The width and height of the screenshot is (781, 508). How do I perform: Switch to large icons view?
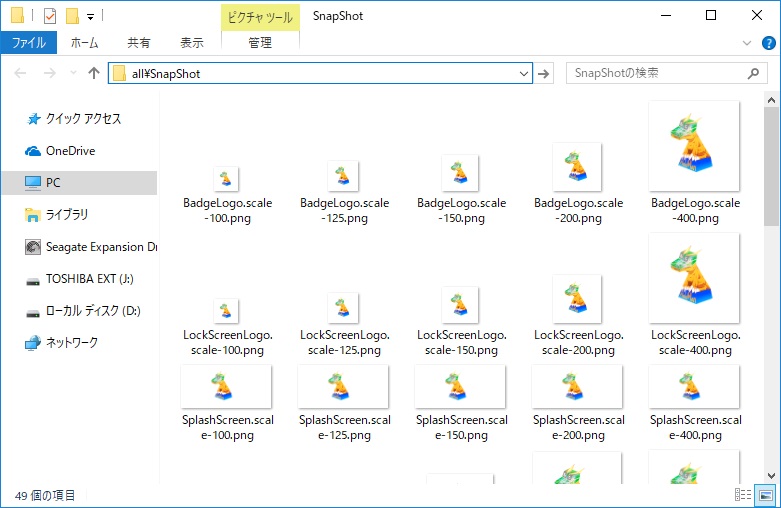click(x=766, y=495)
